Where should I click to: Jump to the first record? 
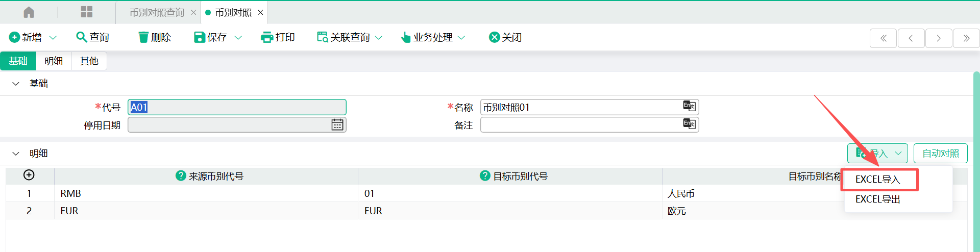point(883,38)
